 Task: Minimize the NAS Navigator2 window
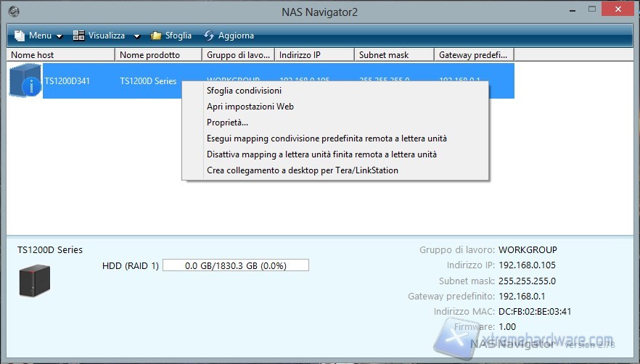click(565, 9)
